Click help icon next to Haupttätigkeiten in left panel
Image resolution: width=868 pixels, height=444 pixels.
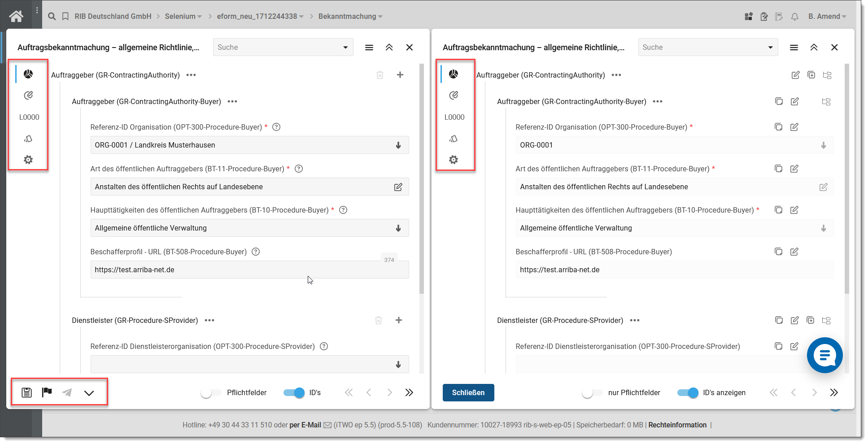click(x=343, y=210)
